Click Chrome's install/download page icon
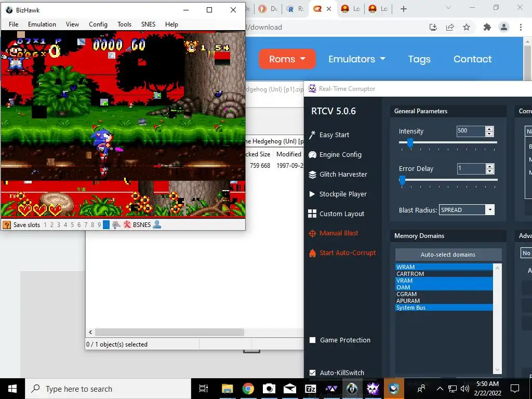Image resolution: width=532 pixels, height=399 pixels. (433, 27)
